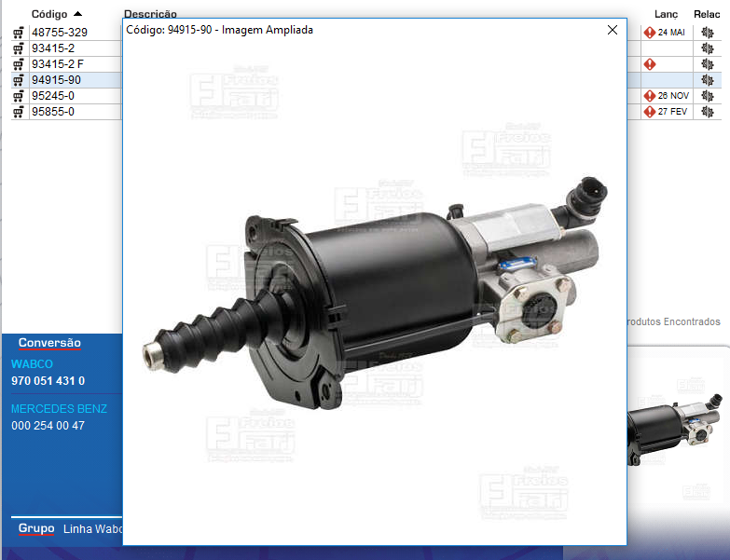Viewport: 730px width, 560px height.
Task: Click related parts icon in highlighted row
Action: point(708,80)
